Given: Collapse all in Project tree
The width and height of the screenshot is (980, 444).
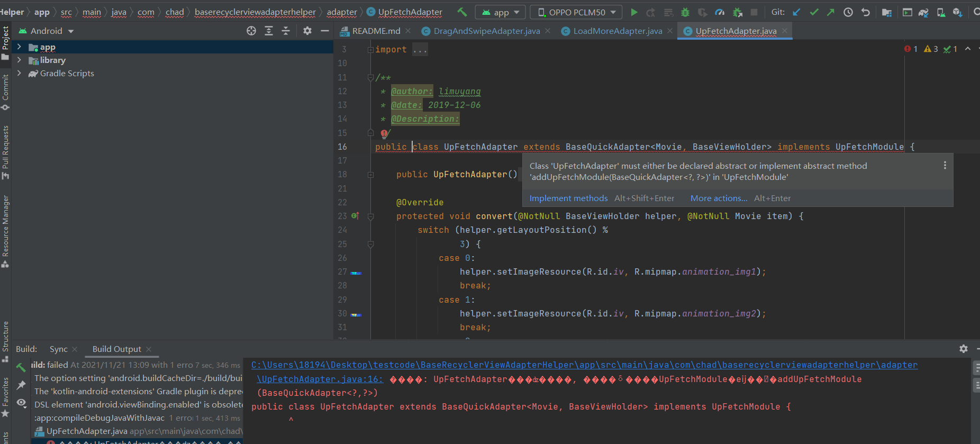Looking at the screenshot, I should pos(286,31).
